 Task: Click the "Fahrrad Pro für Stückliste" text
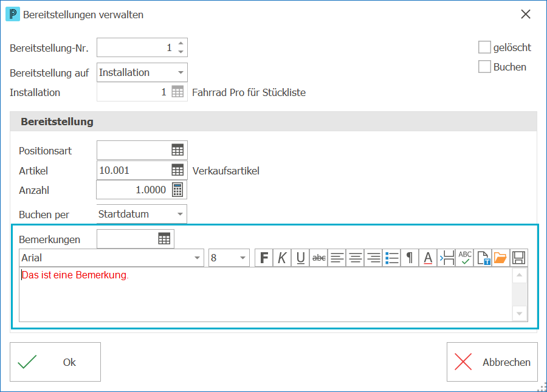(249, 92)
